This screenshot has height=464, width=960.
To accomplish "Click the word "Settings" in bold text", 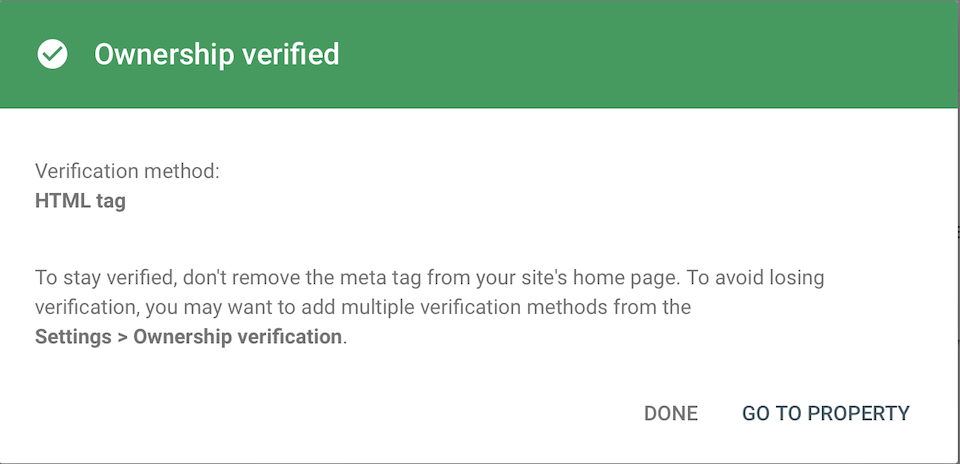I will point(73,337).
